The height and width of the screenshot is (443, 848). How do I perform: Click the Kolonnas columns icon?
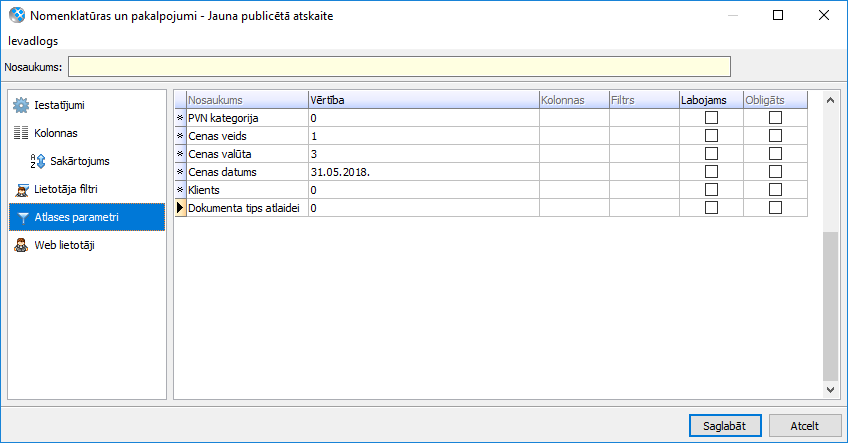21,133
